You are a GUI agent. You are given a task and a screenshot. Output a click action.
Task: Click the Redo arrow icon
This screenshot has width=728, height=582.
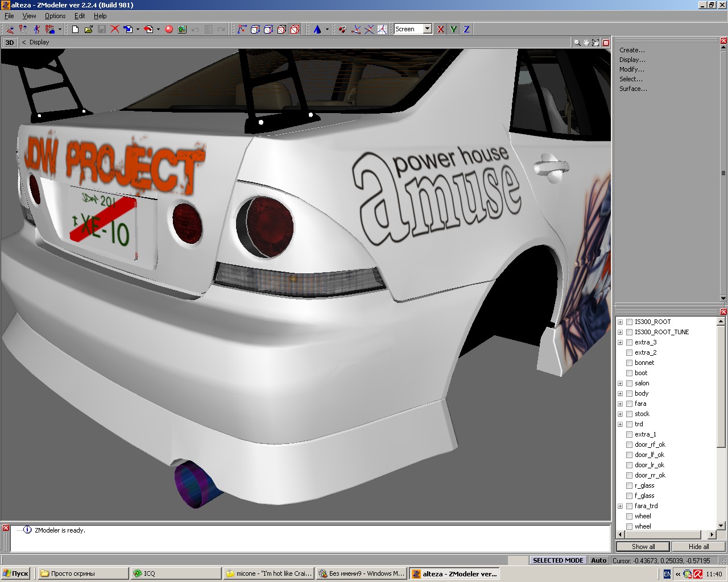point(221,29)
